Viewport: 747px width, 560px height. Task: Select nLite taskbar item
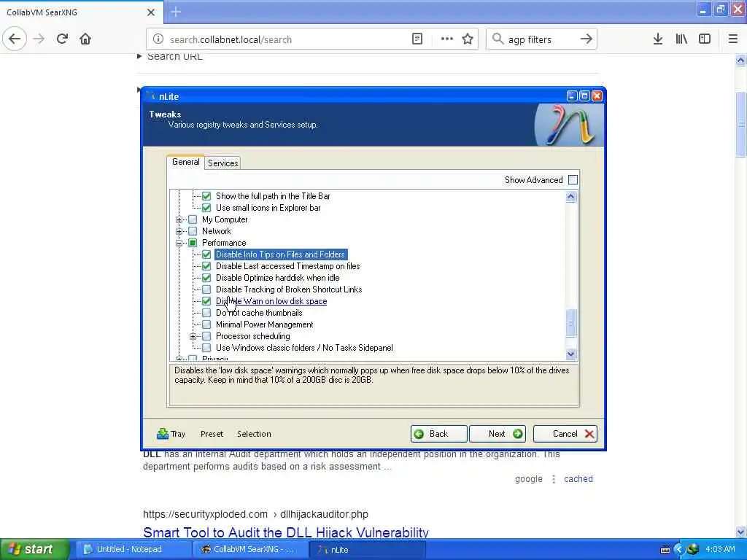368,549
